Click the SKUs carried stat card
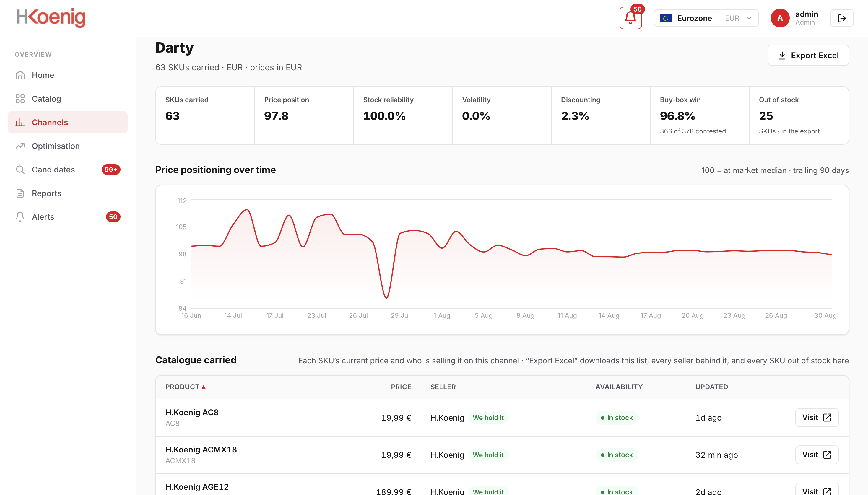This screenshot has width=868, height=495. (x=205, y=115)
